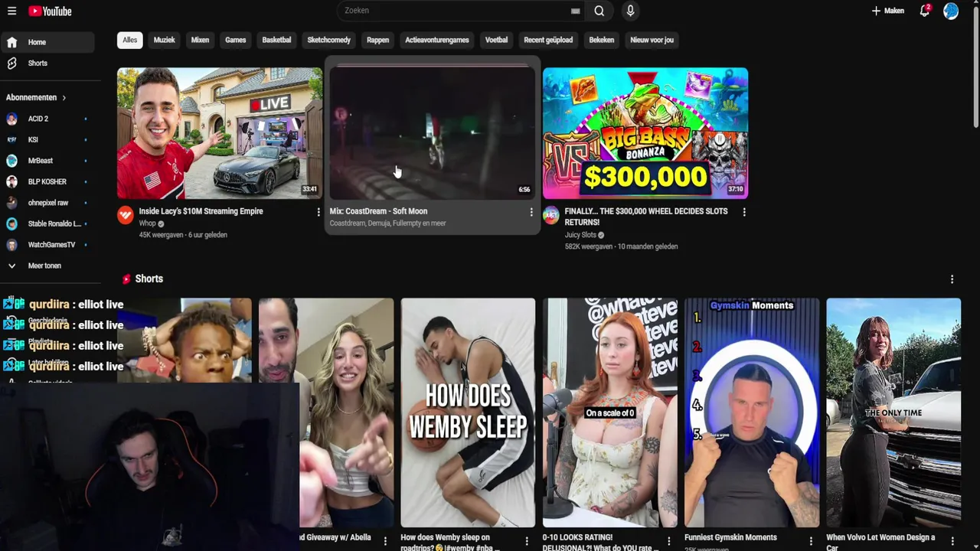
Task: Open options for How does Wemby sleep short
Action: coord(527,541)
